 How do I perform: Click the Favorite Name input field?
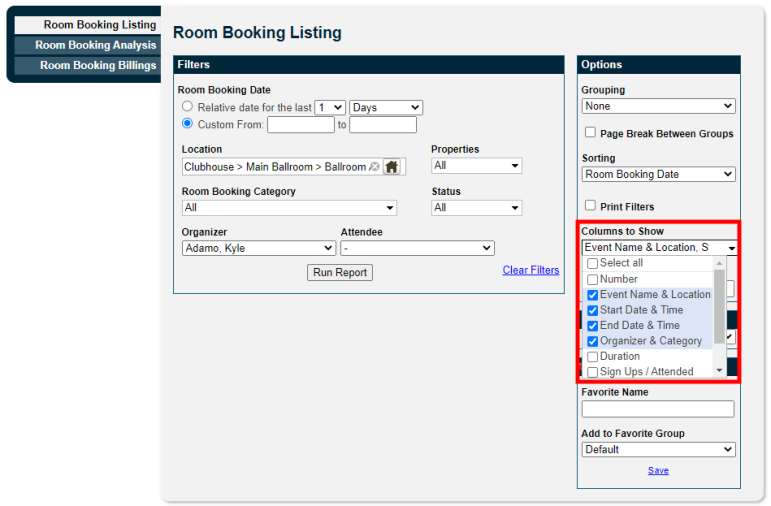(658, 409)
